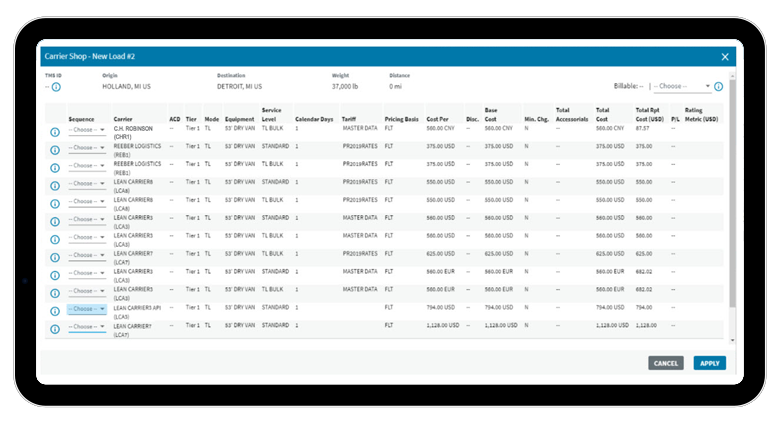780x428 pixels.
Task: Click info icon beside TMS ID
Action: pyautogui.click(x=55, y=86)
